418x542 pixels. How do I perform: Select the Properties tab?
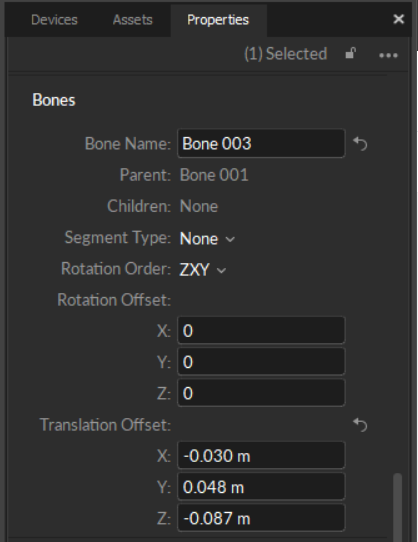point(218,20)
